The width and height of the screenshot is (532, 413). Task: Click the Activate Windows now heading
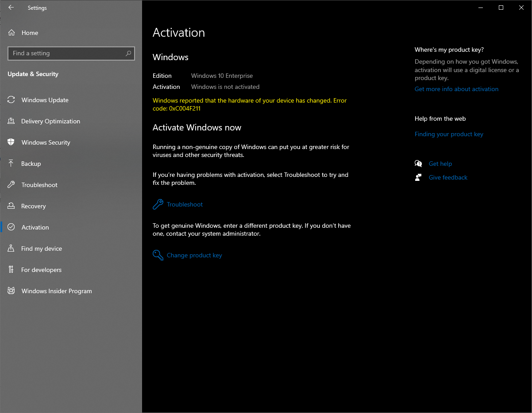[197, 127]
